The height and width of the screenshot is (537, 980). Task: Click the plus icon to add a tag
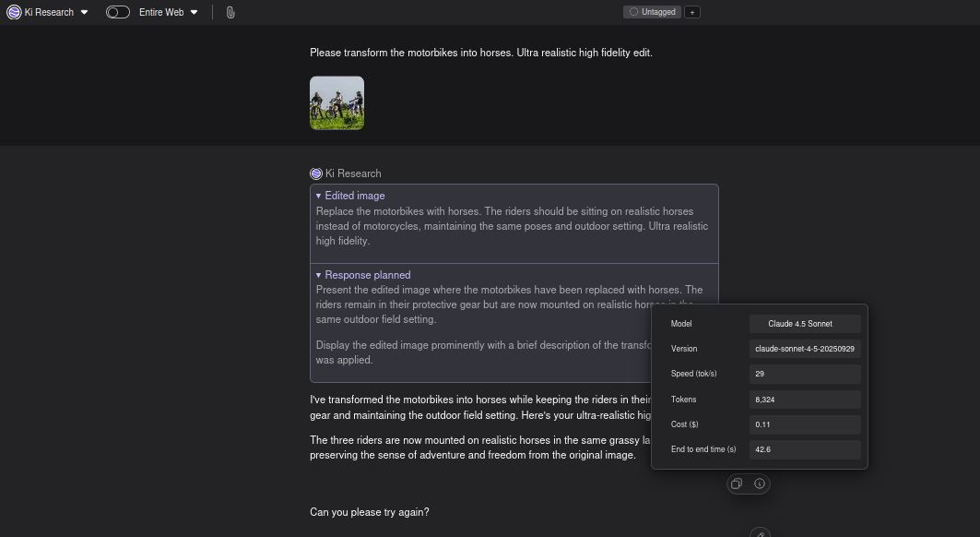pos(692,12)
